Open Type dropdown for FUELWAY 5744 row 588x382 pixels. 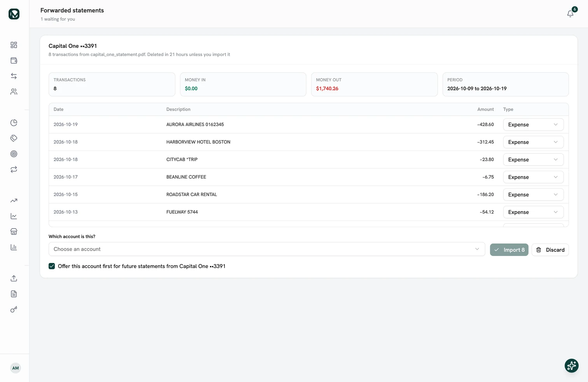[533, 212]
